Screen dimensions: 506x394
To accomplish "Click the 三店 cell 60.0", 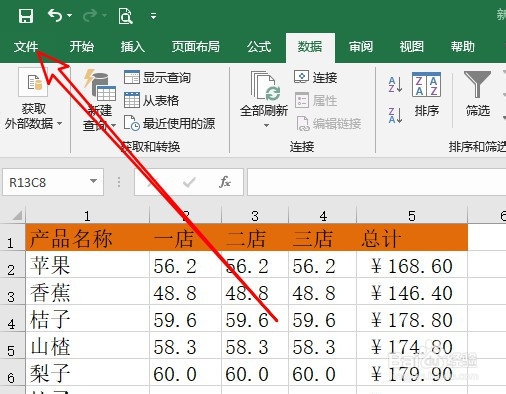I will (322, 373).
